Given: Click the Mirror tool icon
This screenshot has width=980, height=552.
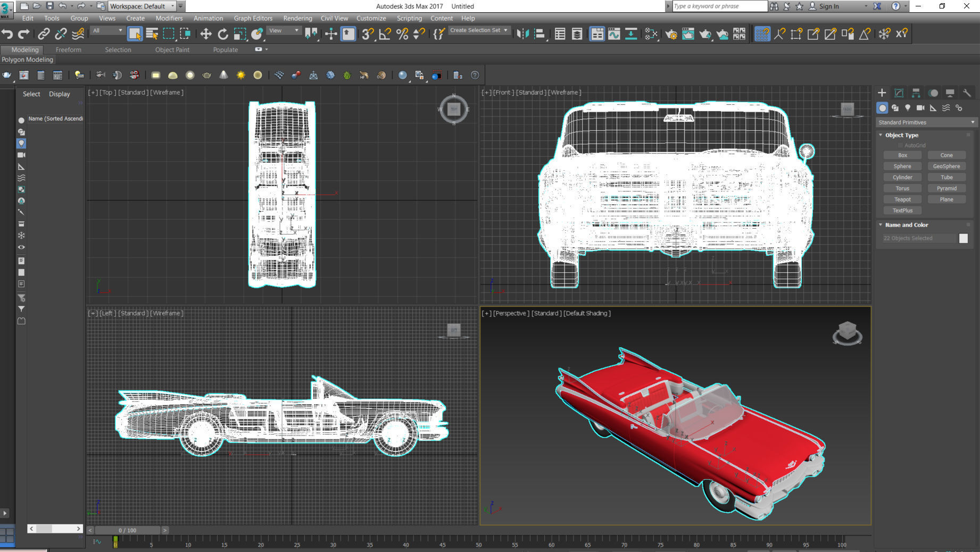Looking at the screenshot, I should 522,34.
